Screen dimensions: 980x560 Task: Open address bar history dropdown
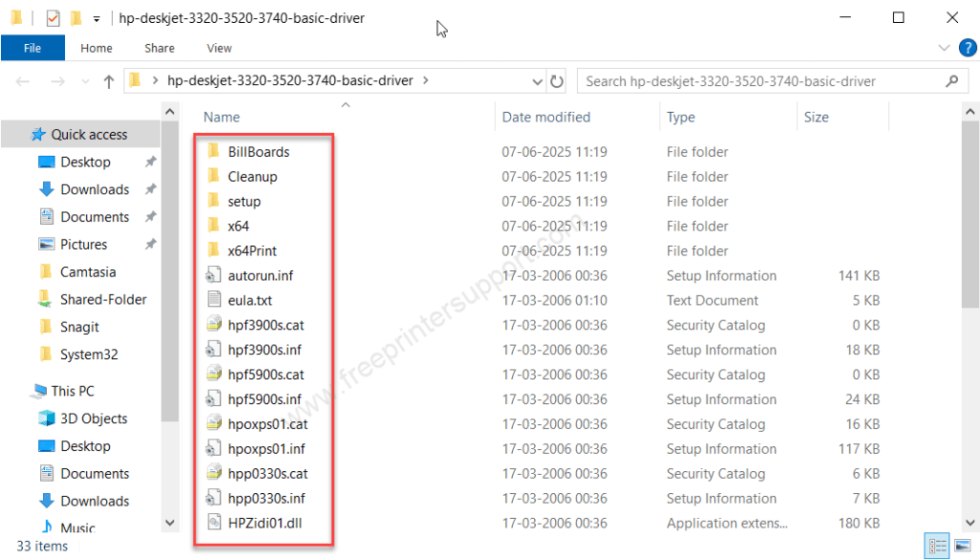[x=537, y=81]
